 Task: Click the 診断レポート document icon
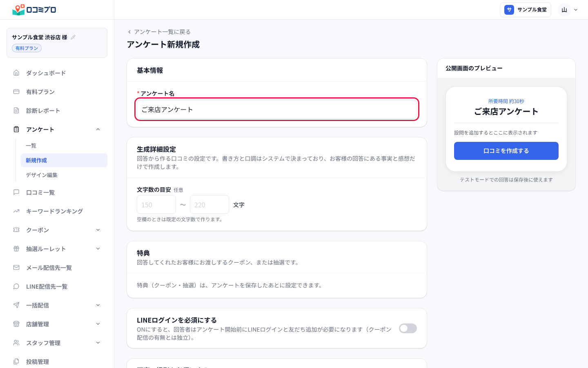[x=16, y=110]
